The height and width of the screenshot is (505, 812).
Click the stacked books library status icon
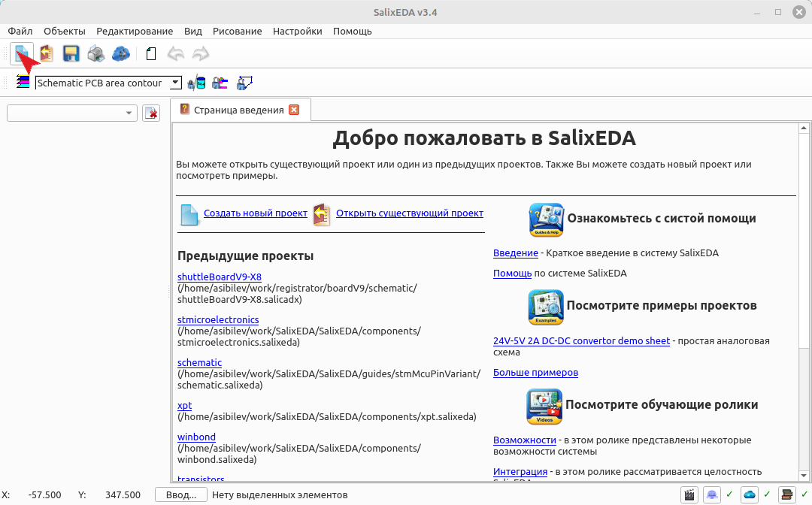click(x=786, y=494)
